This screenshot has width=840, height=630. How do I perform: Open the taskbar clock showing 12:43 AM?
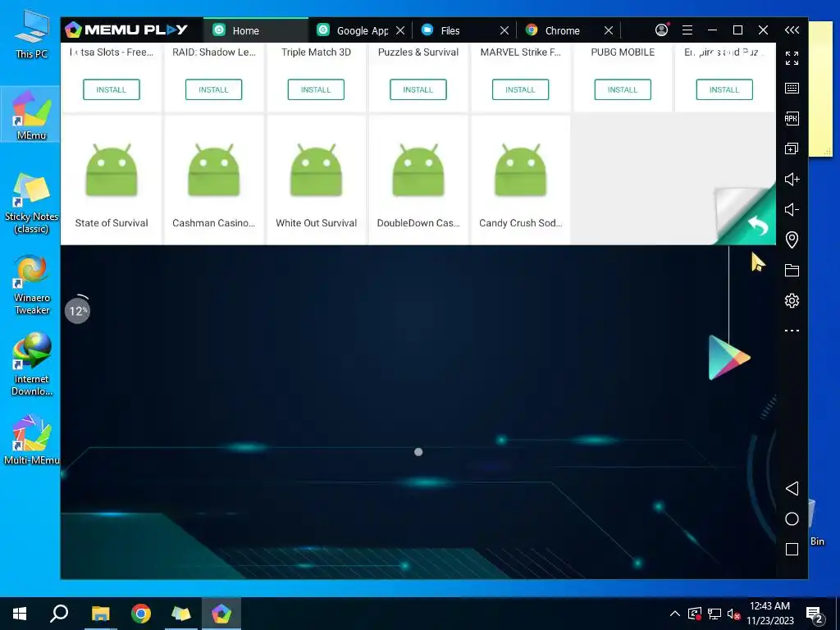[x=769, y=614]
